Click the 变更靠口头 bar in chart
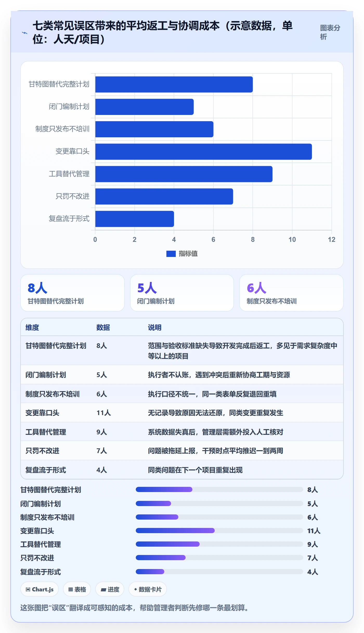 203,152
